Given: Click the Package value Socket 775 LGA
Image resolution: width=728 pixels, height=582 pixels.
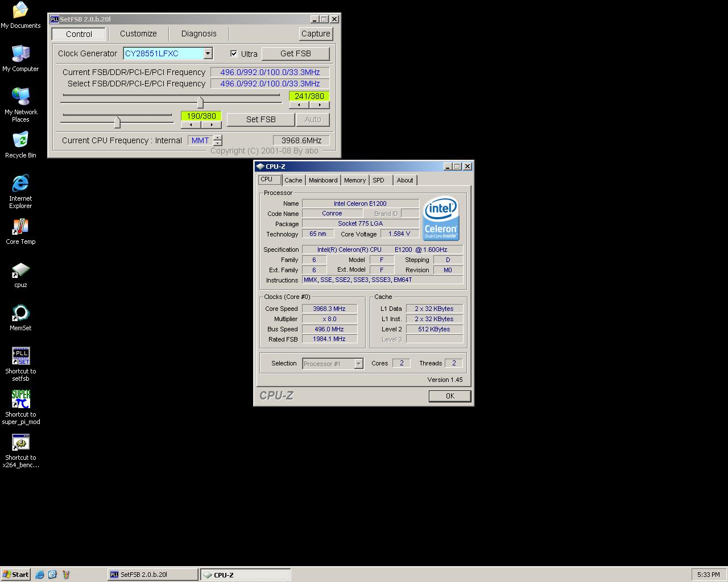Looking at the screenshot, I should tap(360, 223).
